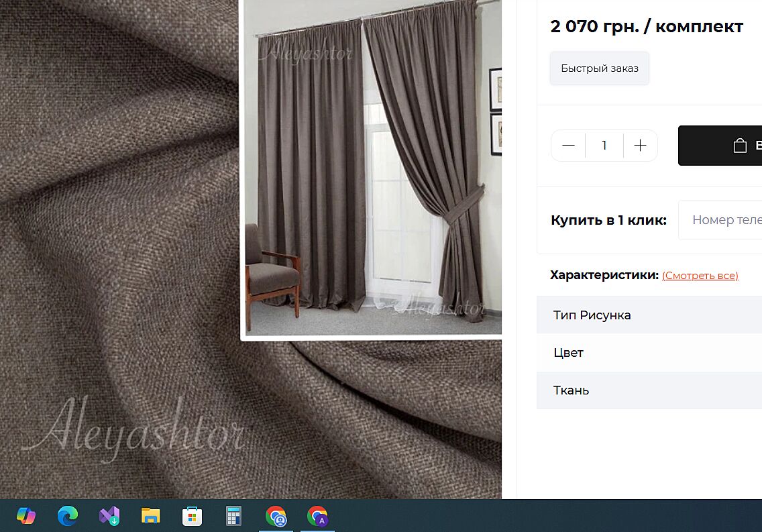Open Visual Studio Installer taskbar icon
This screenshot has height=532, width=762.
[109, 516]
